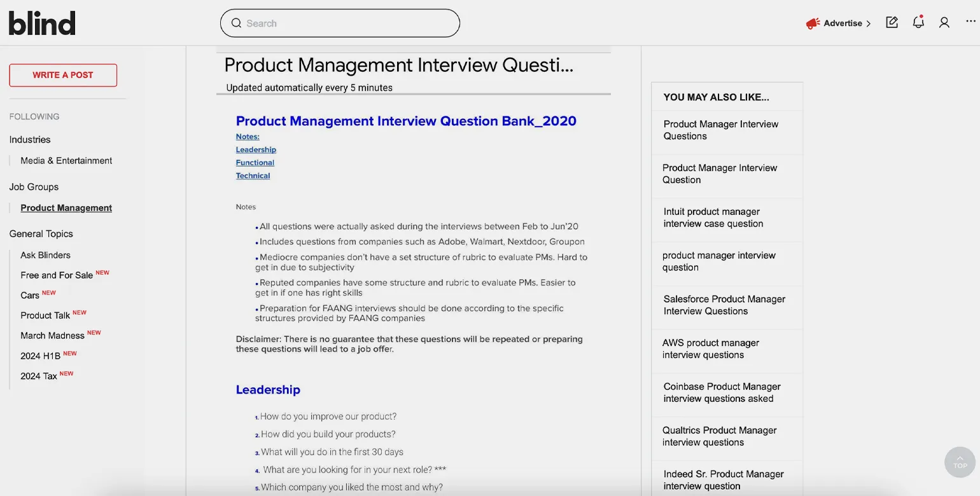The width and height of the screenshot is (980, 496).
Task: Open Industries section in sidebar
Action: click(x=30, y=140)
